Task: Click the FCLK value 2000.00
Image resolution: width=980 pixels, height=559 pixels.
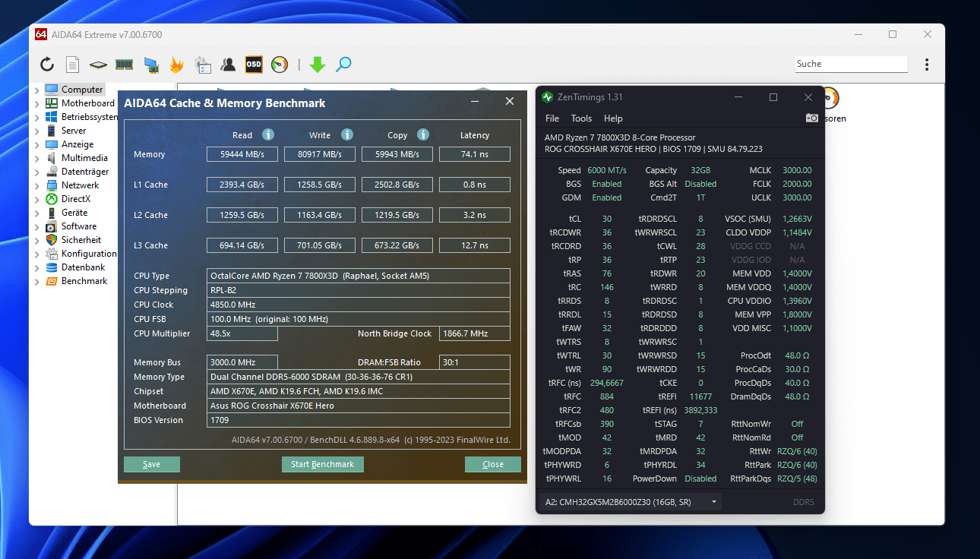Action: (797, 184)
